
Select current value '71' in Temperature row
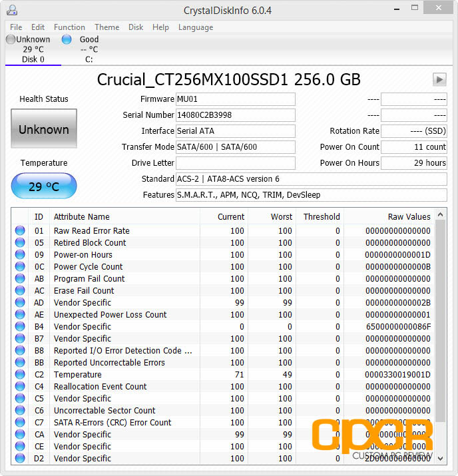(239, 375)
